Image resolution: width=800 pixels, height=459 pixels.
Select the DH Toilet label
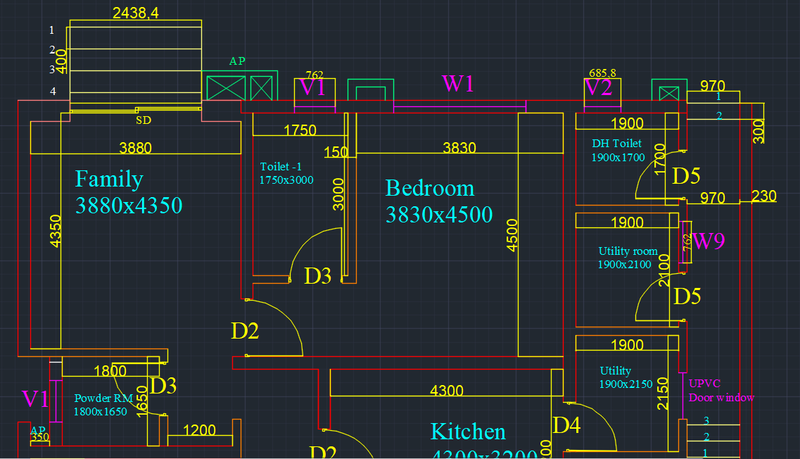pos(616,144)
